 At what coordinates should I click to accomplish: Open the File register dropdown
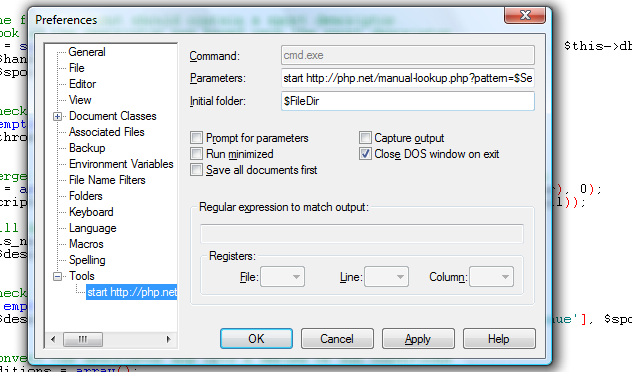[x=283, y=277]
